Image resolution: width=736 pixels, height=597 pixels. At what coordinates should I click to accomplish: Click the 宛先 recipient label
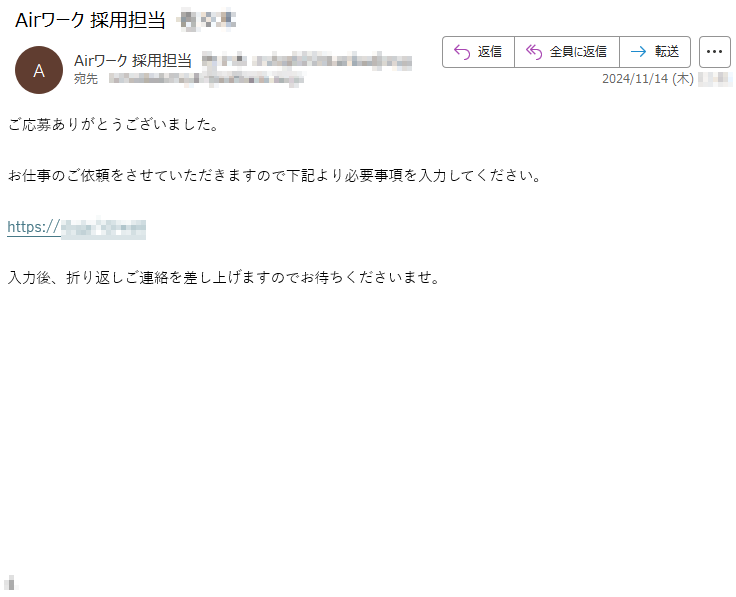pos(86,78)
